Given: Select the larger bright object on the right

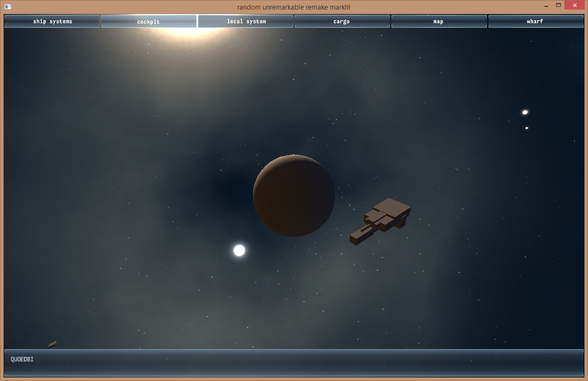Looking at the screenshot, I should (525, 112).
